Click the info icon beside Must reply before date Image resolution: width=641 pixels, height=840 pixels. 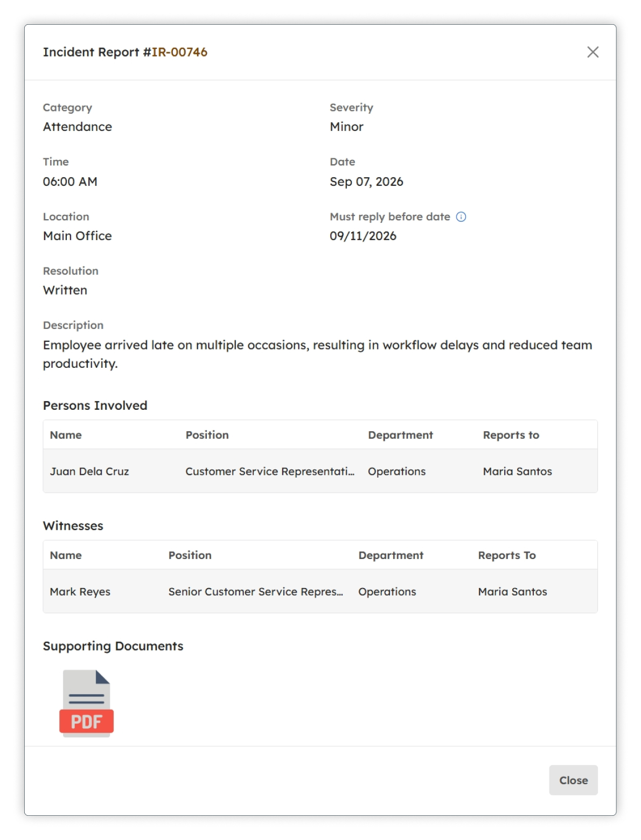[461, 216]
